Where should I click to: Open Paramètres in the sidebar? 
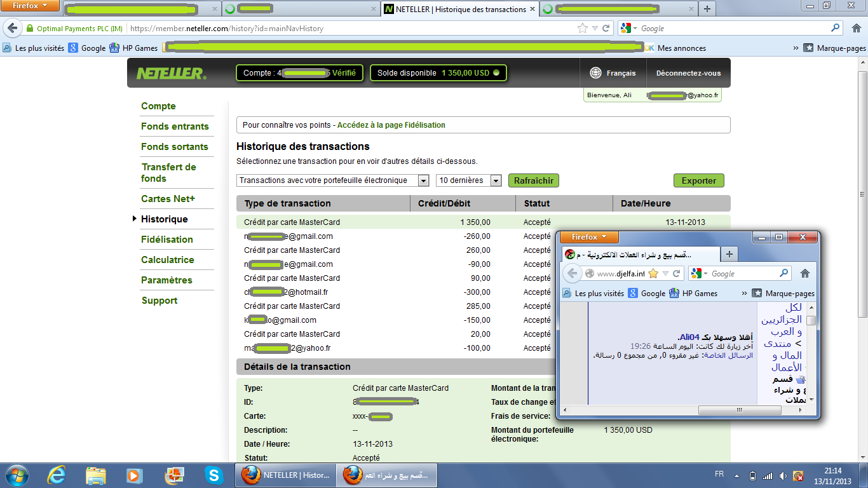point(166,280)
